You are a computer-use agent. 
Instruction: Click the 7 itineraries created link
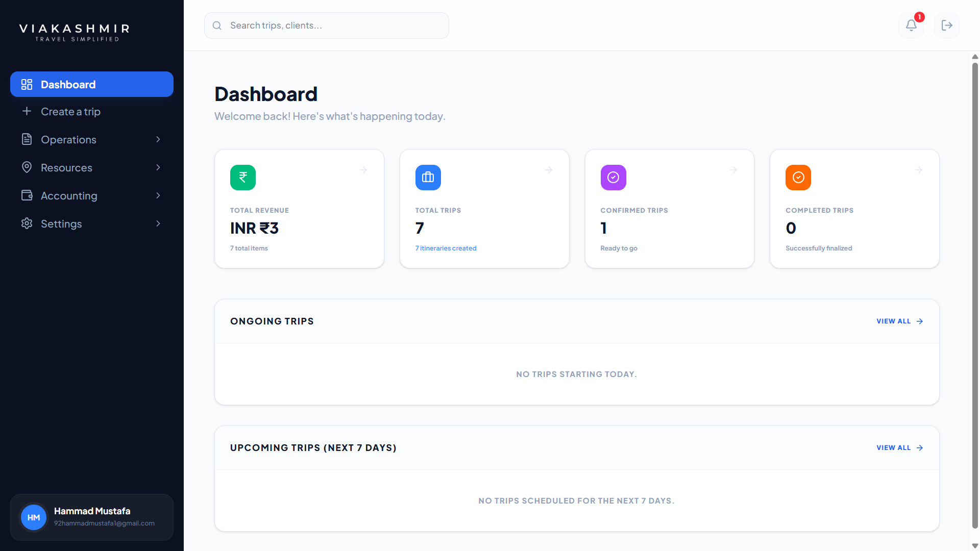click(446, 248)
